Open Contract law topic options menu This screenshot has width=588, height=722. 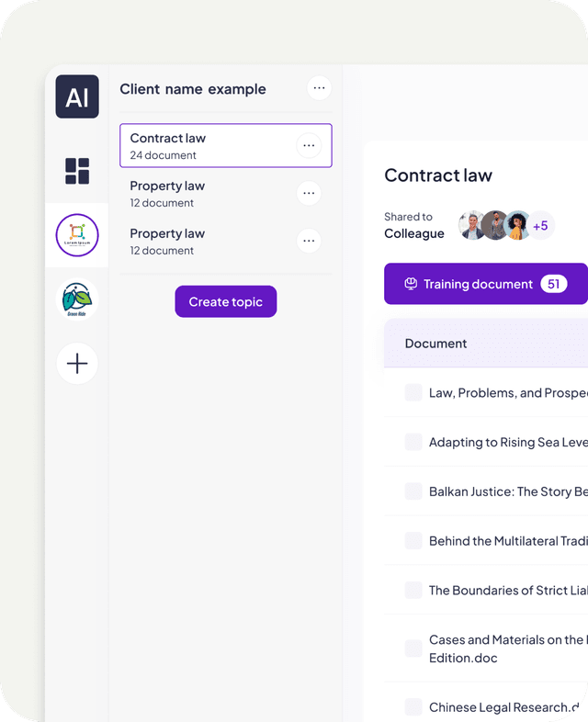tap(309, 145)
